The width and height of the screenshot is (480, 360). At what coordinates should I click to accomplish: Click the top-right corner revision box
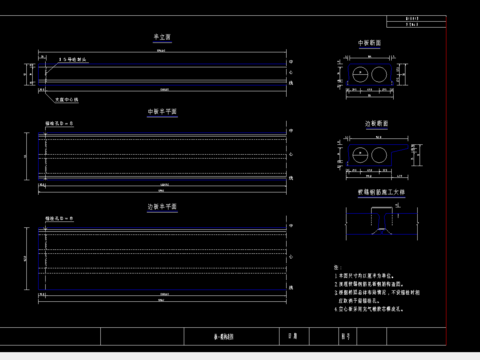pos(416,22)
